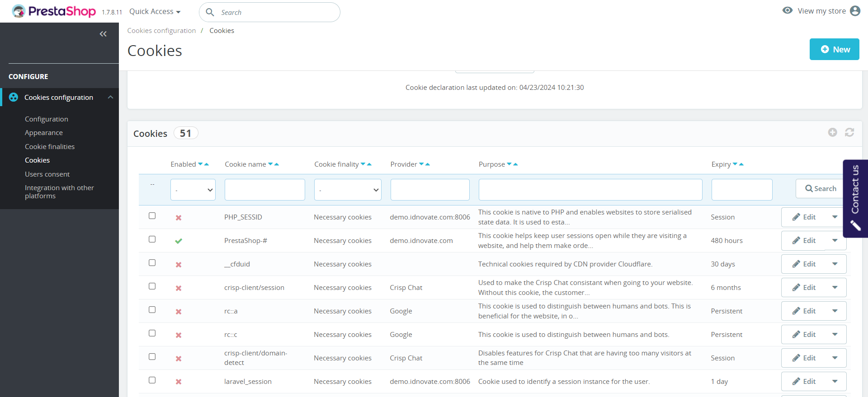Screen dimensions: 868x397
Task: Click the eye icon beside View my store
Action: [x=788, y=10]
